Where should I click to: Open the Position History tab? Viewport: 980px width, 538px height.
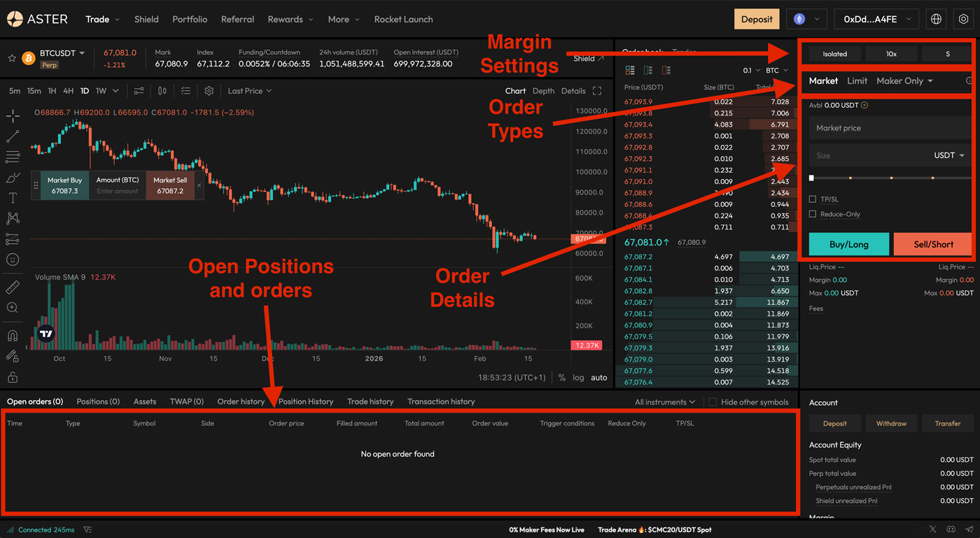click(305, 401)
